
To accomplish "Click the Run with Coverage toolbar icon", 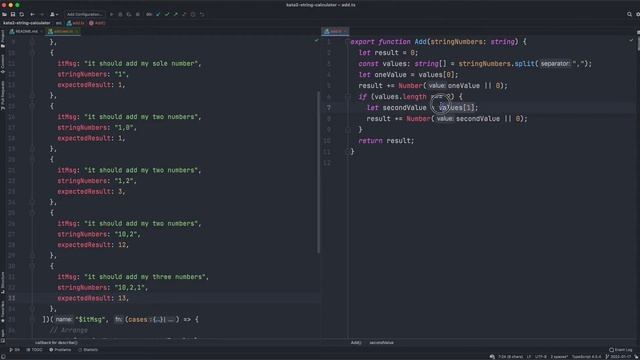I will coord(129,14).
